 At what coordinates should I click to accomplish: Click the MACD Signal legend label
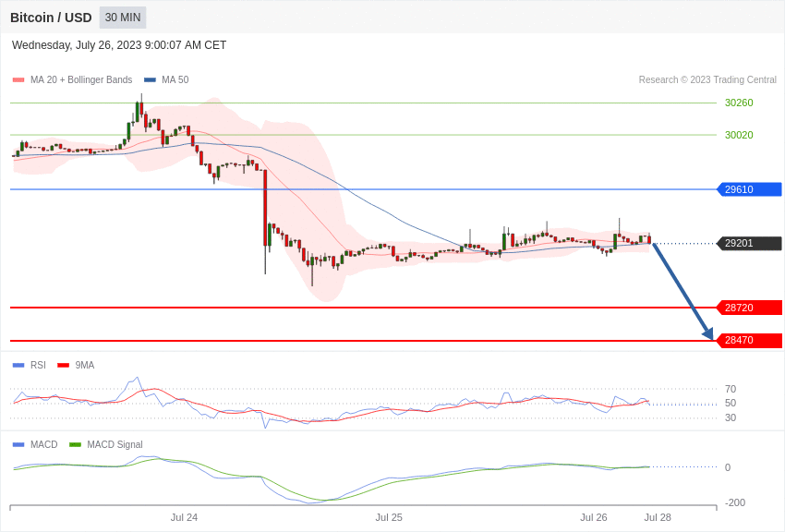pyautogui.click(x=115, y=444)
